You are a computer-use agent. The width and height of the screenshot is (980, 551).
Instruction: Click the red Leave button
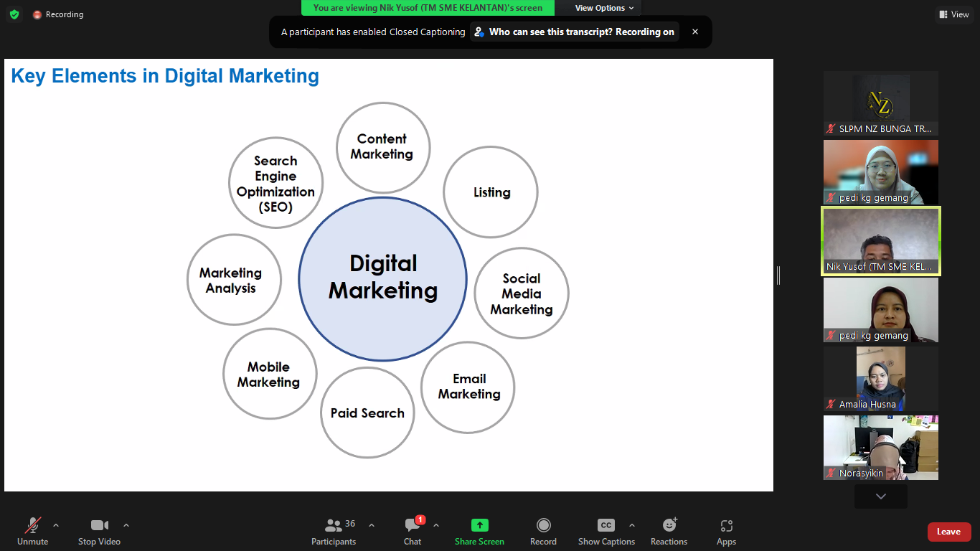tap(948, 532)
